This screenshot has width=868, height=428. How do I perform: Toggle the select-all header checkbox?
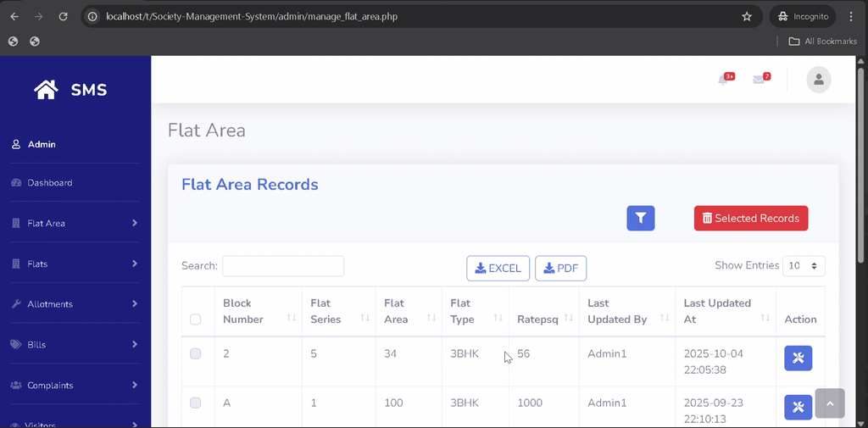196,320
